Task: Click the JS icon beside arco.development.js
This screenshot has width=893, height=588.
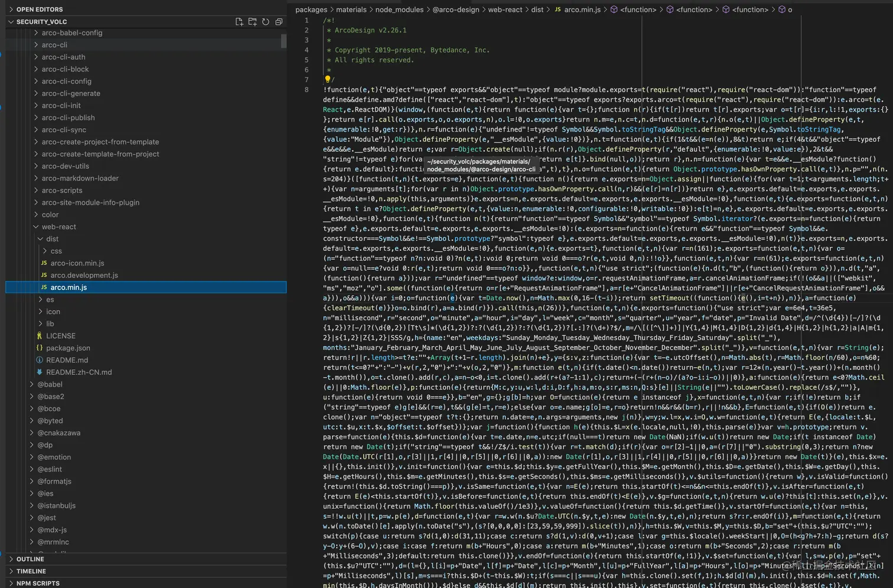Action: coord(44,275)
